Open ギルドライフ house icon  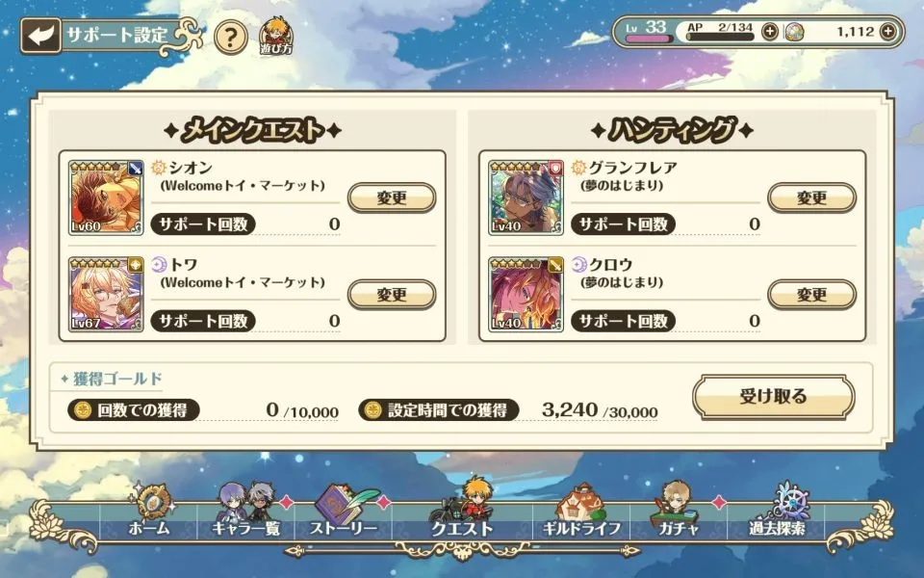581,512
